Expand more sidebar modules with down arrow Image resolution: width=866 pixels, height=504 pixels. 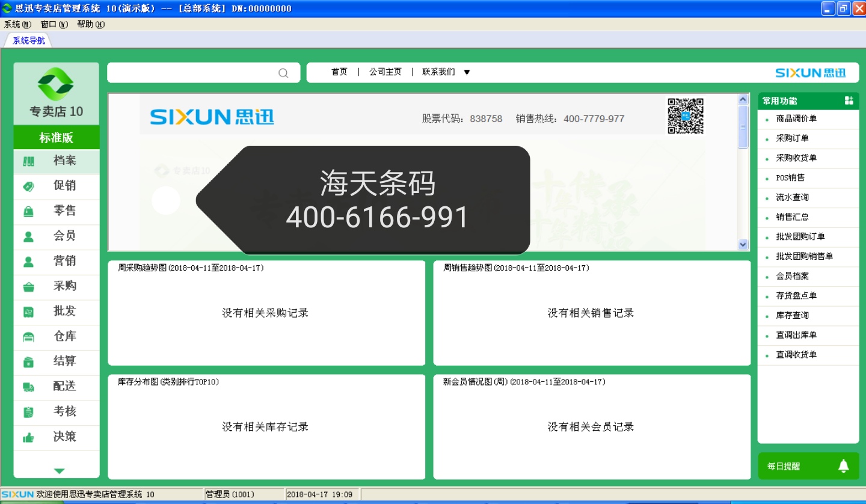pyautogui.click(x=59, y=471)
